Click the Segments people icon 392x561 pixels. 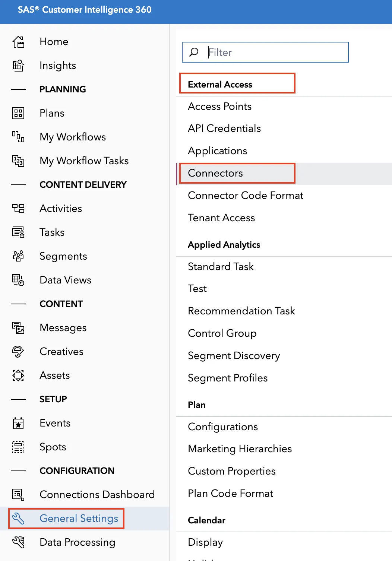coord(18,256)
